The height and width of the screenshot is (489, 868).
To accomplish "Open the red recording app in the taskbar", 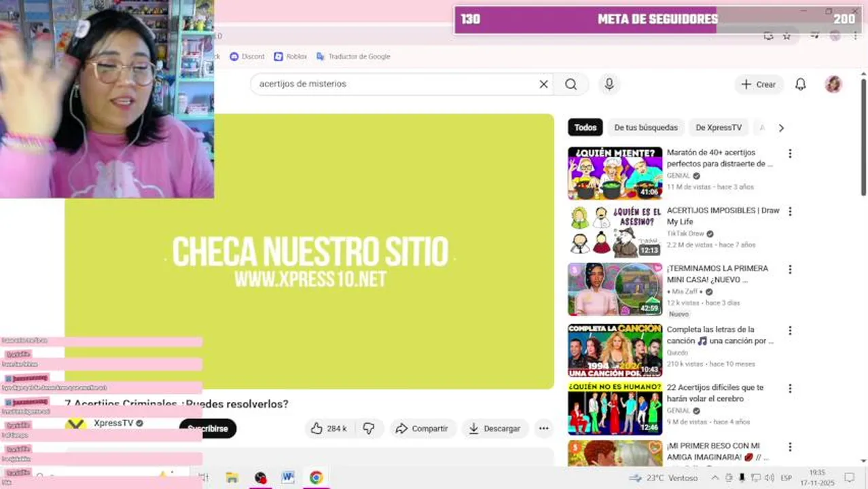I will (260, 477).
